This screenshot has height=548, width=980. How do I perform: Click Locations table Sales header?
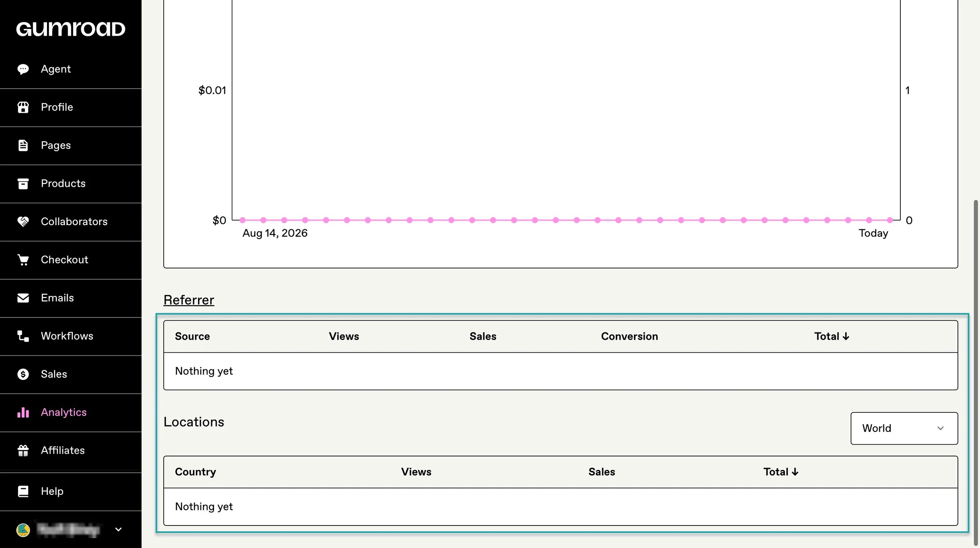601,472
